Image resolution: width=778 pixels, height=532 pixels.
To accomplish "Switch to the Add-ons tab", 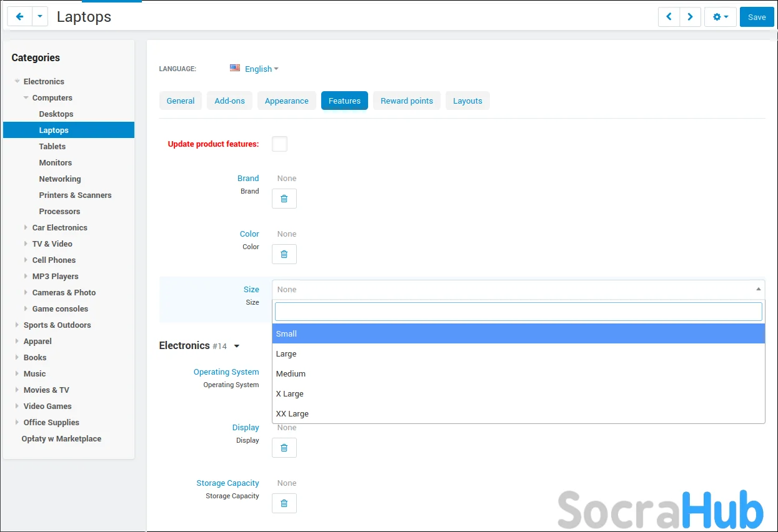I will (229, 101).
